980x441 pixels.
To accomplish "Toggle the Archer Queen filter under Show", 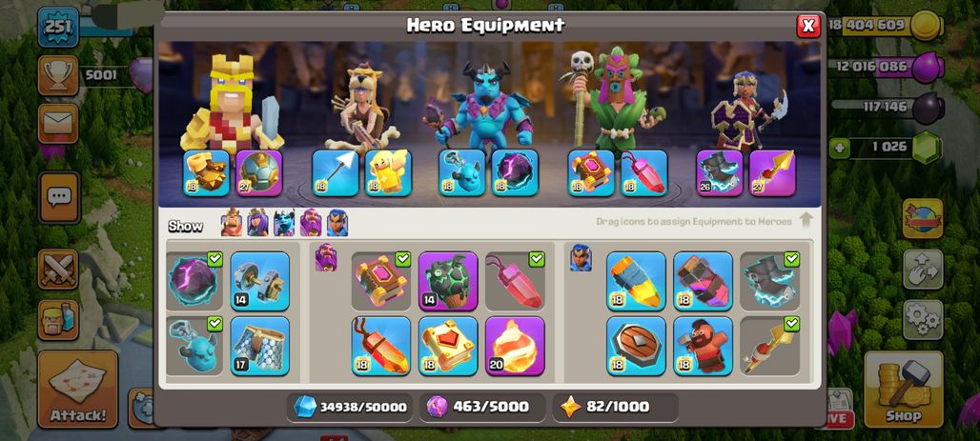I will (257, 223).
